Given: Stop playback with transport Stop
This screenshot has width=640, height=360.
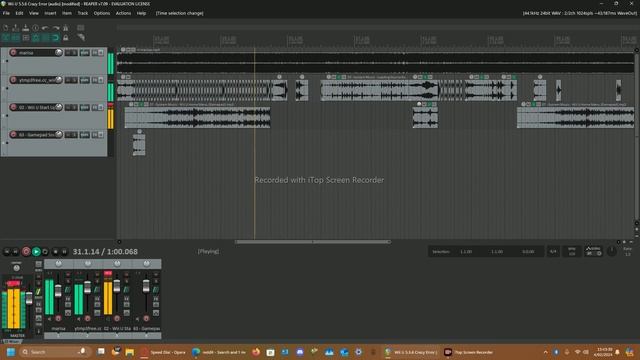Looking at the screenshot, I should [56, 252].
